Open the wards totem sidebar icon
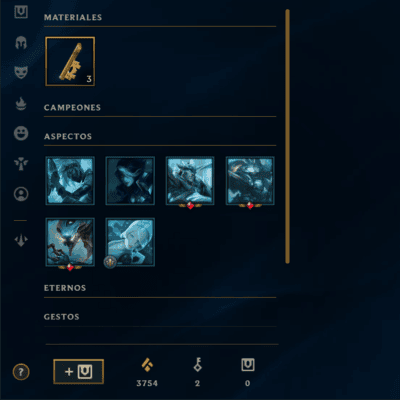This screenshot has width=400, height=400. (21, 164)
